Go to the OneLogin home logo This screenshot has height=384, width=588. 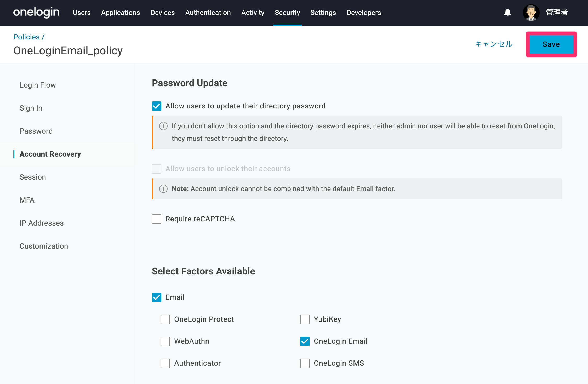[x=36, y=12]
